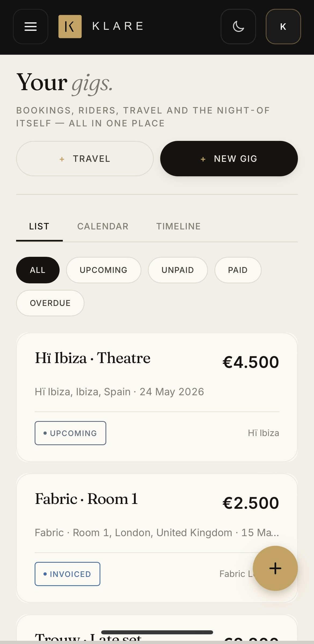
Task: Open the Hï Ibiza · Theatre gig card
Action: coord(157,397)
